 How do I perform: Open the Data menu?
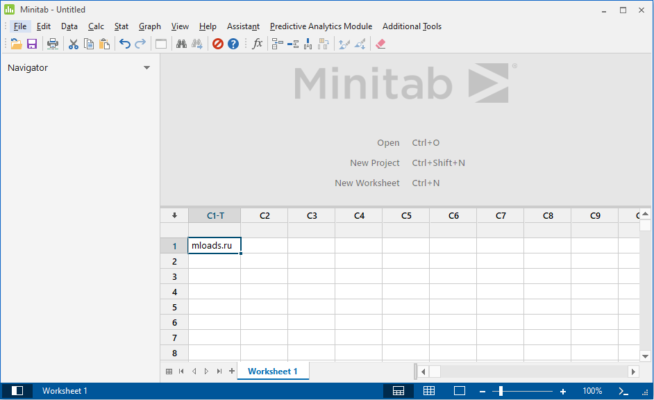point(69,26)
